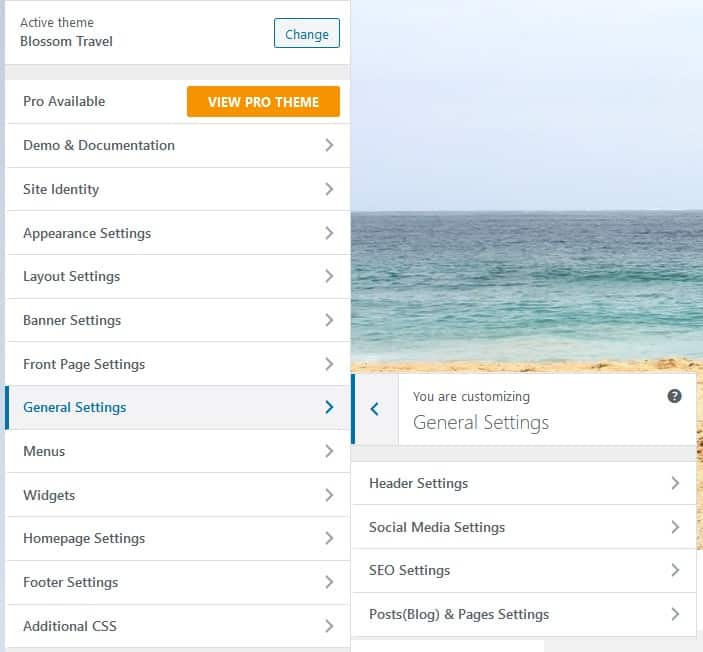Click the back arrow in General Settings panel
703x652 pixels.
375,409
